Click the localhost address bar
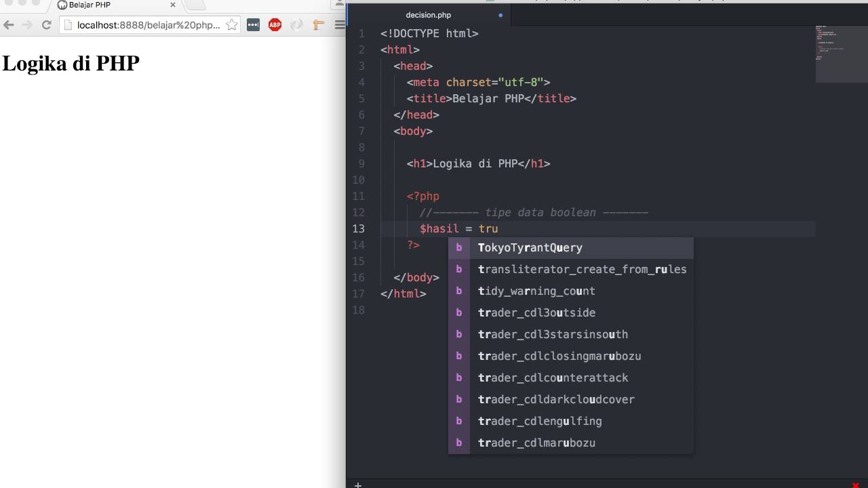The image size is (868, 488). coord(149,25)
